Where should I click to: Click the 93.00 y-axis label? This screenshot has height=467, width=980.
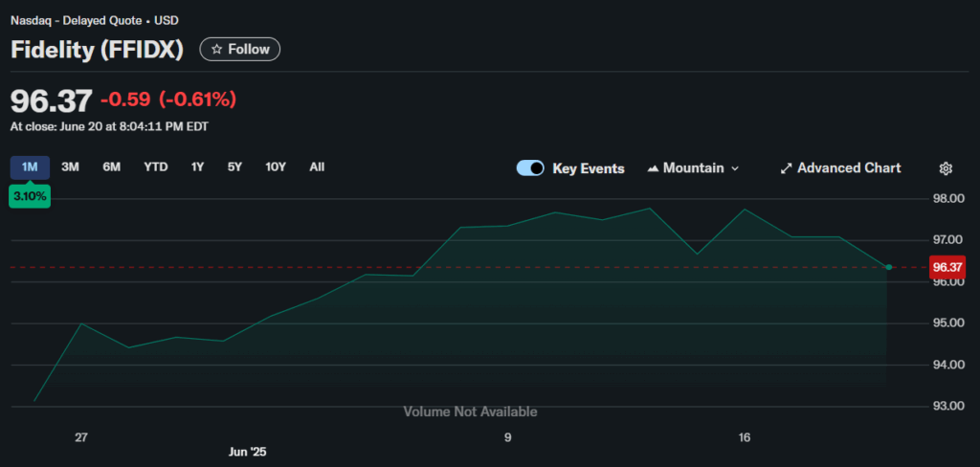pyautogui.click(x=948, y=407)
